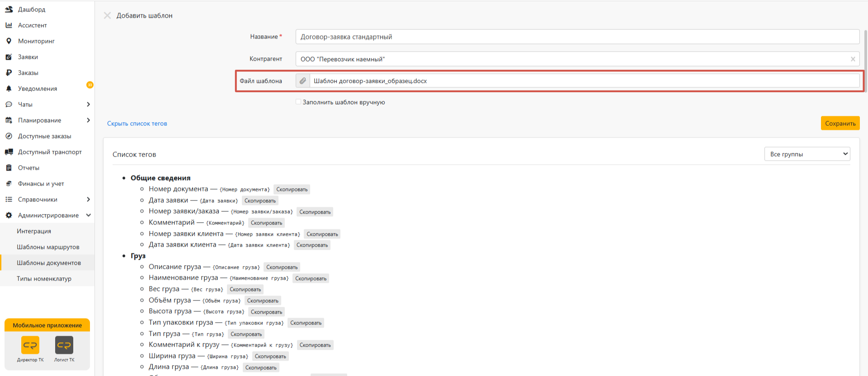Clear the Контрагент field with its X
This screenshot has height=376, width=868.
853,59
